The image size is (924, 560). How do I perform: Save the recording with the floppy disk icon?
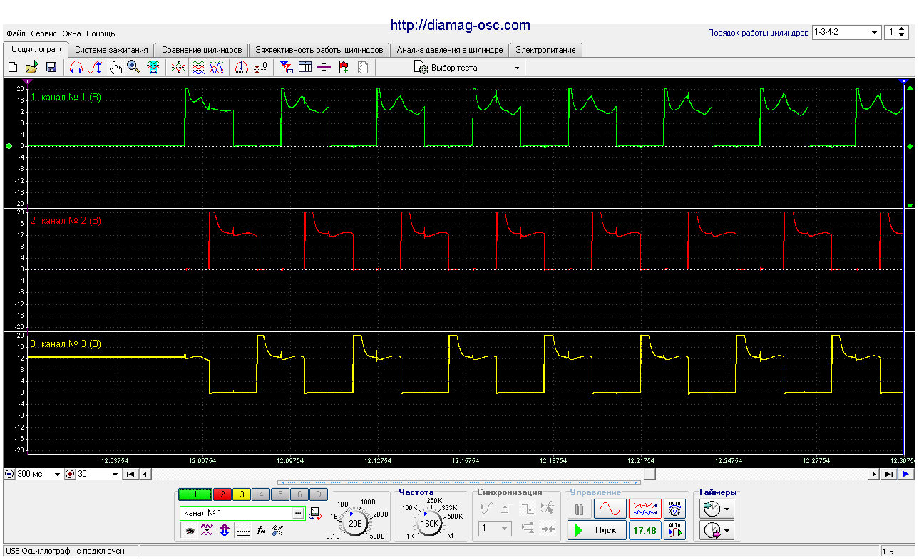51,68
